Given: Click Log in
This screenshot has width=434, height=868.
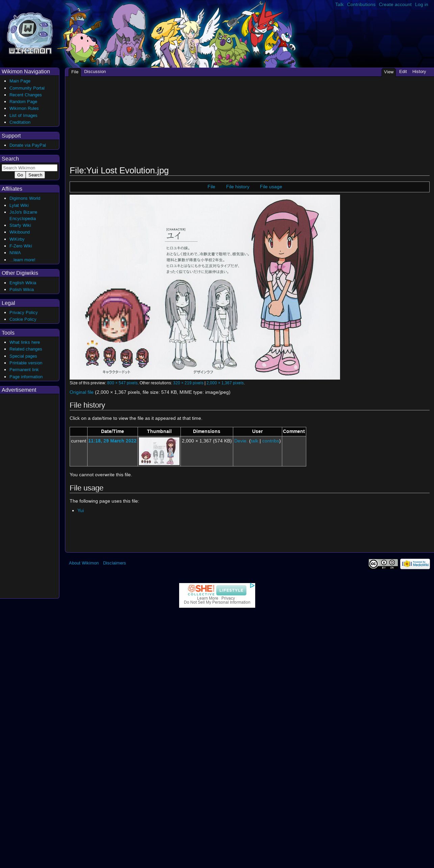Looking at the screenshot, I should click(421, 5).
